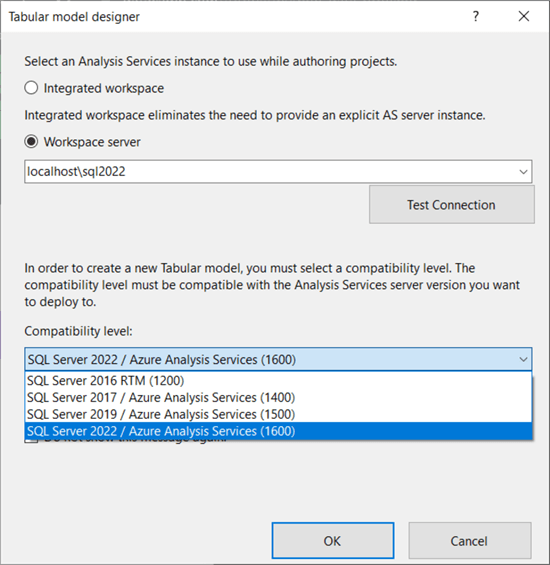The height and width of the screenshot is (565, 550).
Task: Open the workspace server dropdown arrow
Action: (523, 172)
